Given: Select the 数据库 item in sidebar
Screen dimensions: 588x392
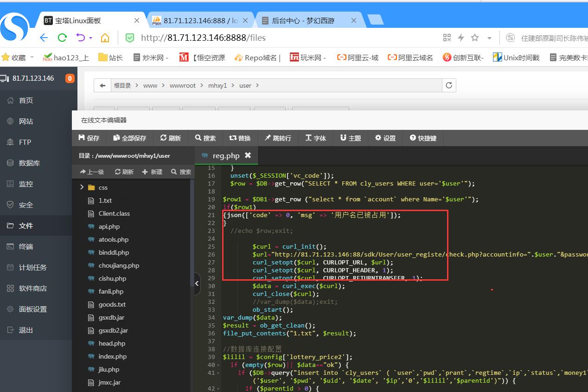Looking at the screenshot, I should (x=29, y=163).
